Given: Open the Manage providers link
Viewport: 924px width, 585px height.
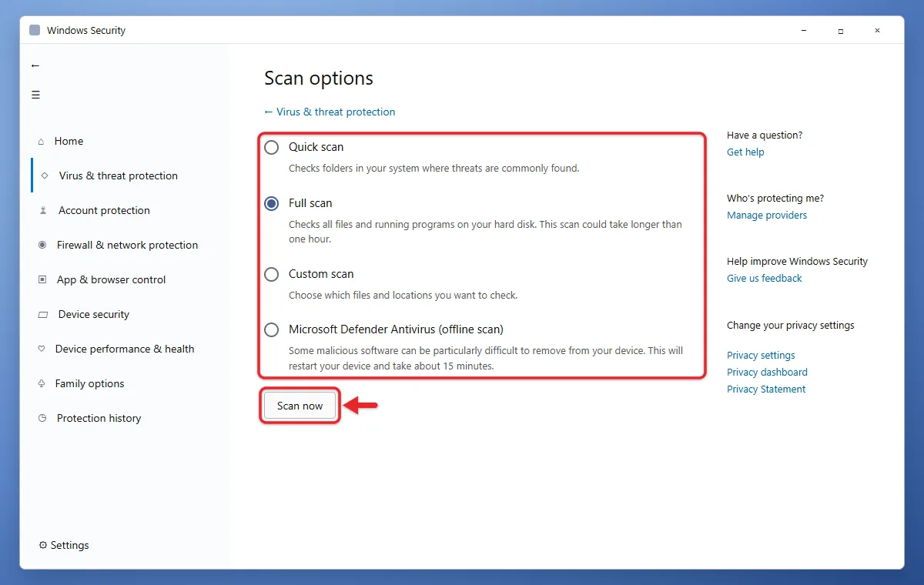Looking at the screenshot, I should (x=767, y=215).
